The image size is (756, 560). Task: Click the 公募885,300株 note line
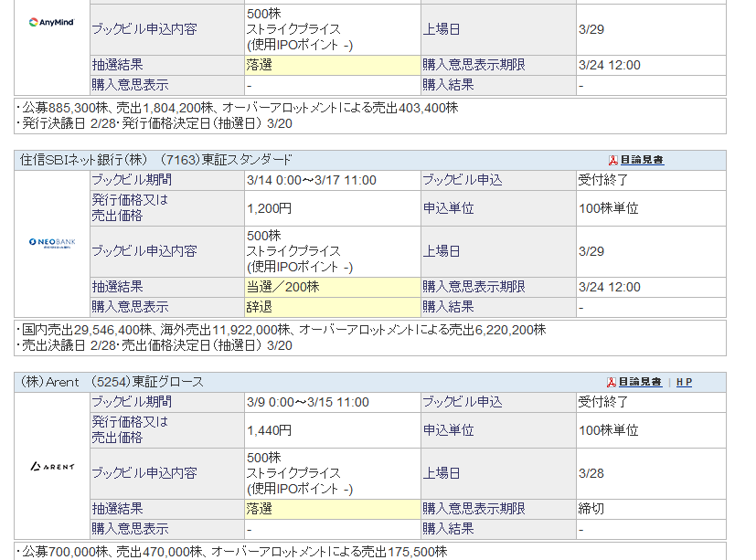(x=237, y=108)
